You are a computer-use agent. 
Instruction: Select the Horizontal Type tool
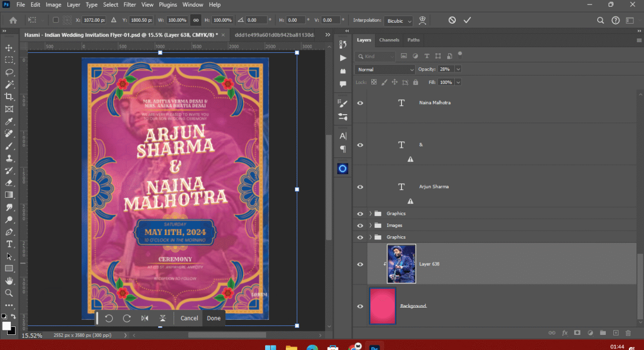pyautogui.click(x=9, y=244)
